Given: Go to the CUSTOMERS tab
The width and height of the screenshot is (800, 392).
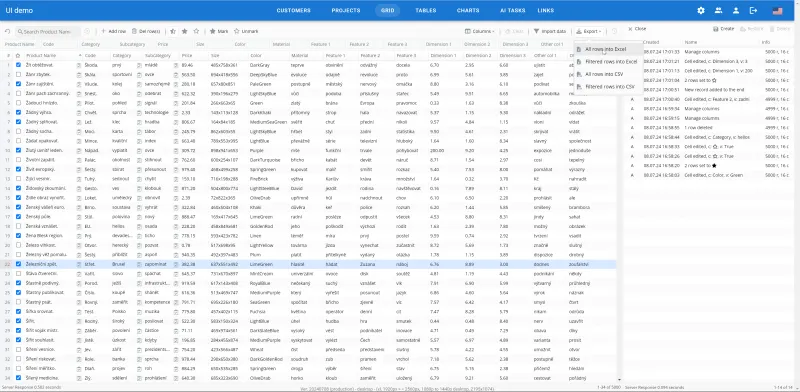Looking at the screenshot, I should point(293,10).
